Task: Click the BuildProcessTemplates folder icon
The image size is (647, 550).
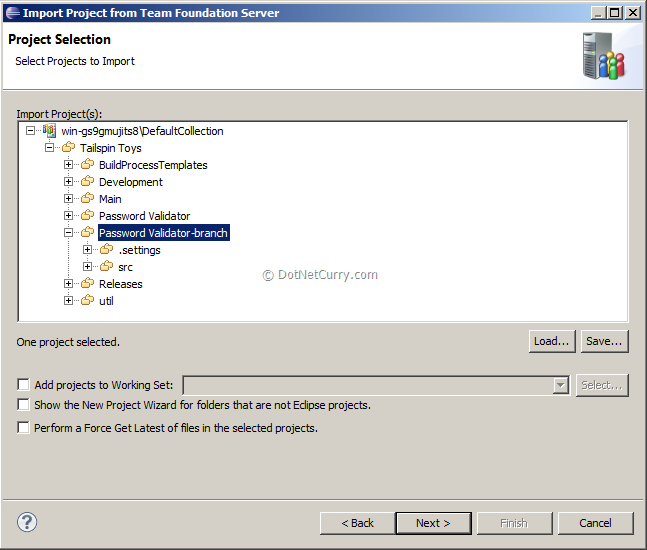Action: tap(87, 164)
